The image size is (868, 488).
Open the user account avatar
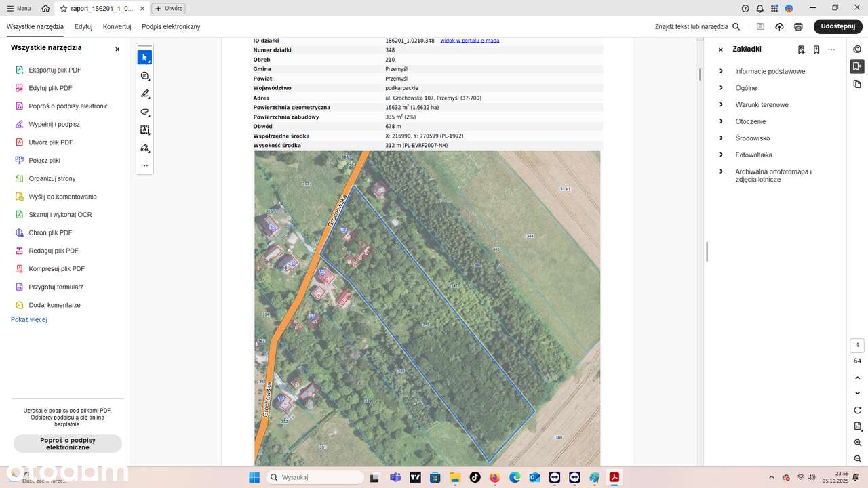[789, 9]
